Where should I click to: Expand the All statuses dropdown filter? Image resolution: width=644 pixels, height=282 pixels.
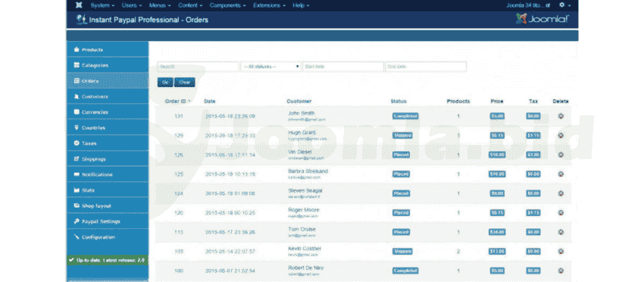[x=270, y=67]
